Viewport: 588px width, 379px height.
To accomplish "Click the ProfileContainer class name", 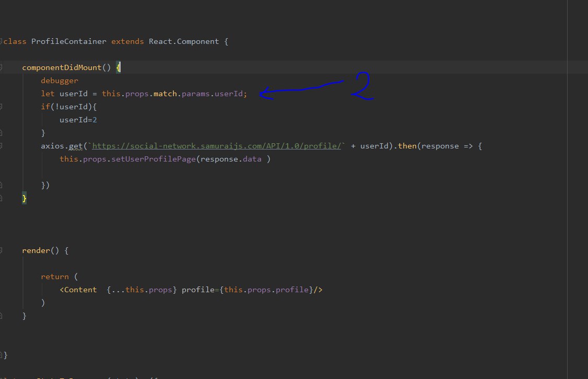I will coord(68,41).
